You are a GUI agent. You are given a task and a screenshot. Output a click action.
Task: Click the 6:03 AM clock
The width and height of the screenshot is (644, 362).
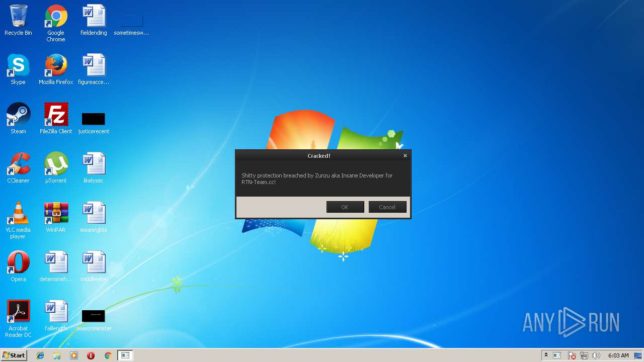[x=618, y=355]
